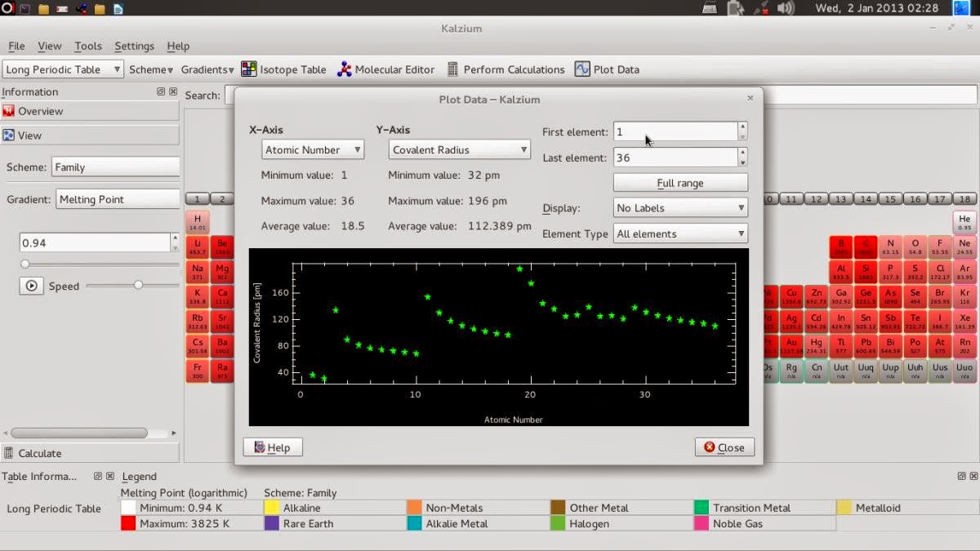Expand the Scheme toolbar dropdown

click(x=151, y=69)
